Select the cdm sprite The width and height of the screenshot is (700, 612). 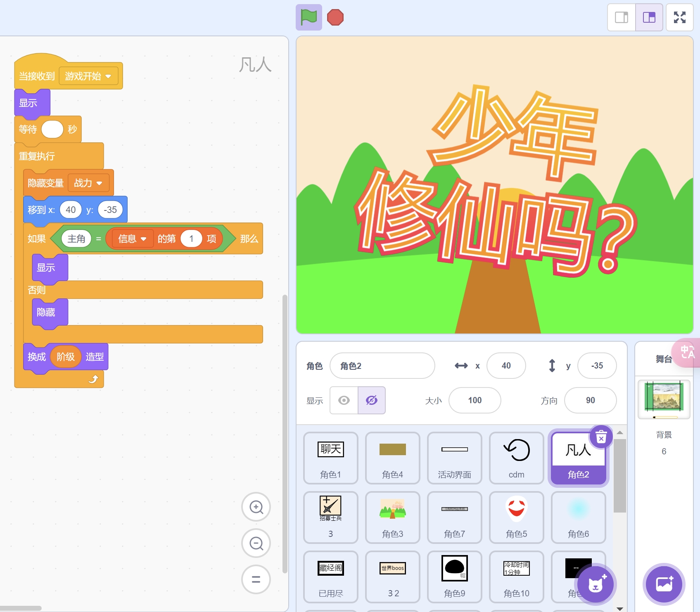[516, 458]
